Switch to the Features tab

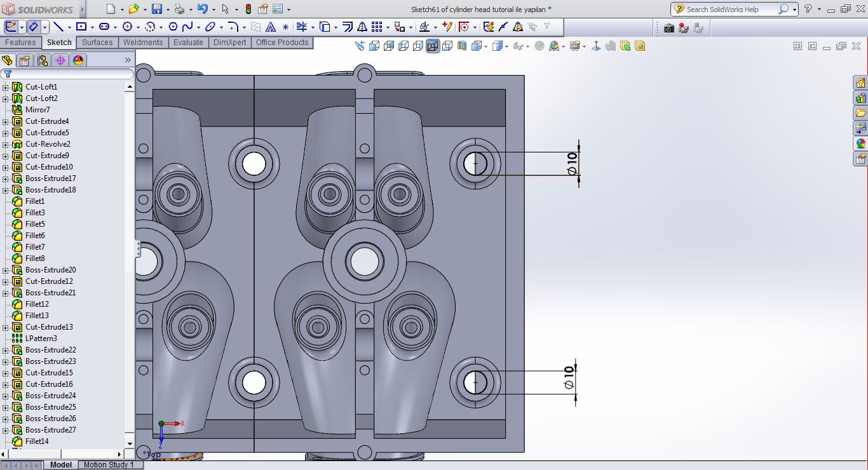coord(20,43)
